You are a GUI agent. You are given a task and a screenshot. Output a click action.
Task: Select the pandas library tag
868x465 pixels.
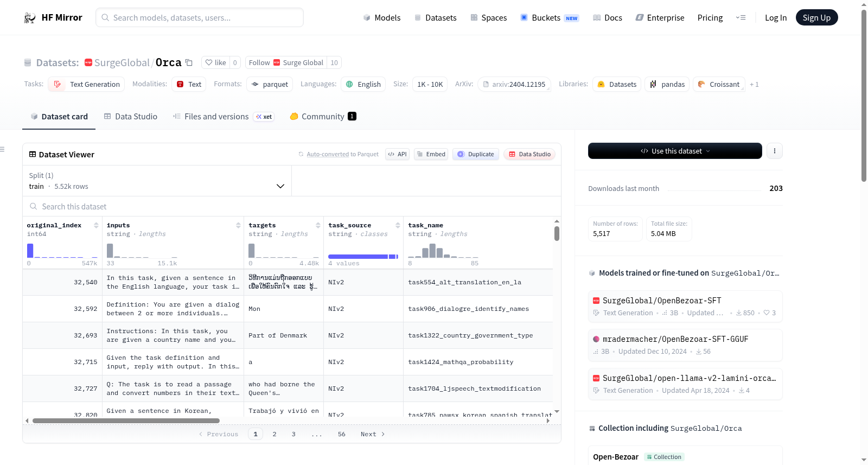click(667, 84)
